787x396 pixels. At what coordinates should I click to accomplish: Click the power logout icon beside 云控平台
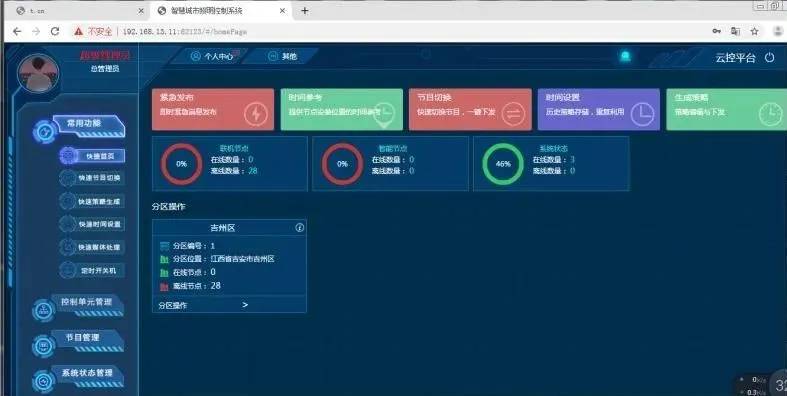pyautogui.click(x=769, y=57)
